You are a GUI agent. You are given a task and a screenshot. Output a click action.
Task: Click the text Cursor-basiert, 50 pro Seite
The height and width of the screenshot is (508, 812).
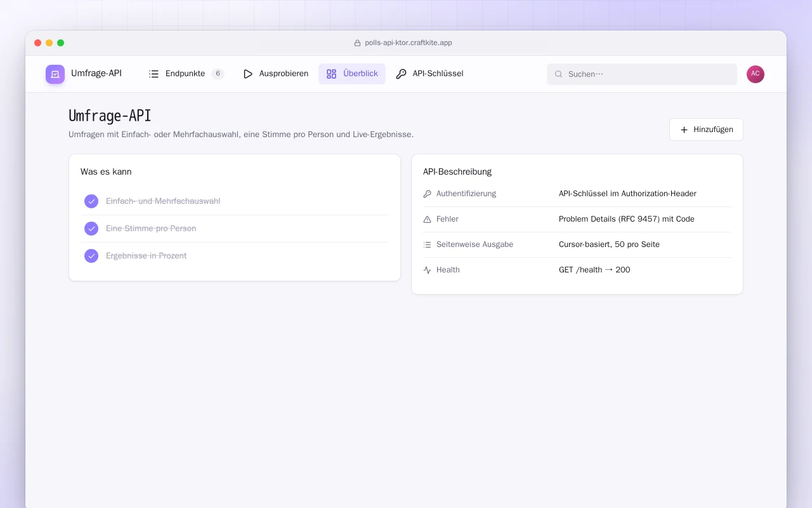(609, 244)
